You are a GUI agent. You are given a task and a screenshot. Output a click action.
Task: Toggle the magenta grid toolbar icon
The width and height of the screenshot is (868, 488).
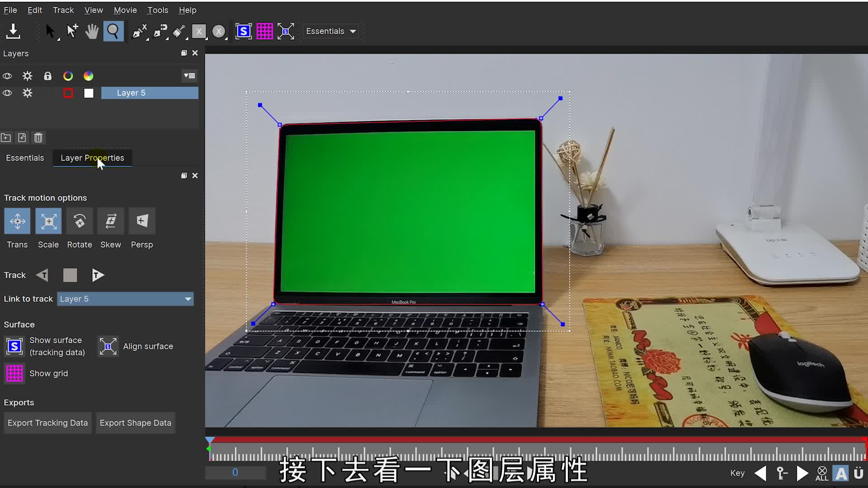point(264,31)
